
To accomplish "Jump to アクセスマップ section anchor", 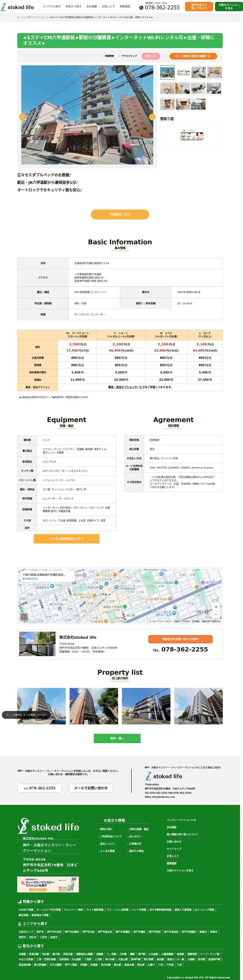I will [128, 56].
